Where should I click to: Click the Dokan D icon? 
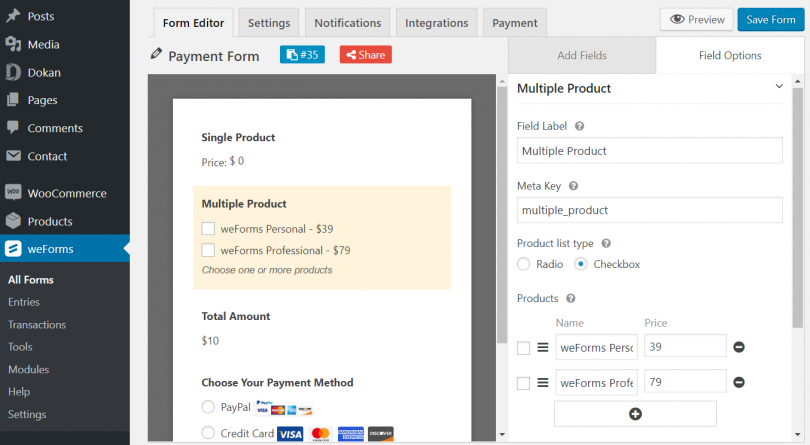pyautogui.click(x=13, y=72)
